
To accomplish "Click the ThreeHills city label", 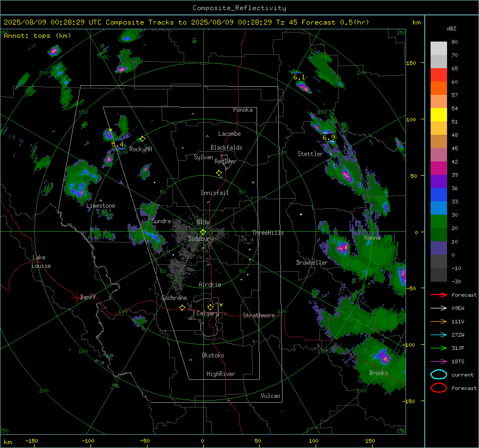I will [x=268, y=233].
